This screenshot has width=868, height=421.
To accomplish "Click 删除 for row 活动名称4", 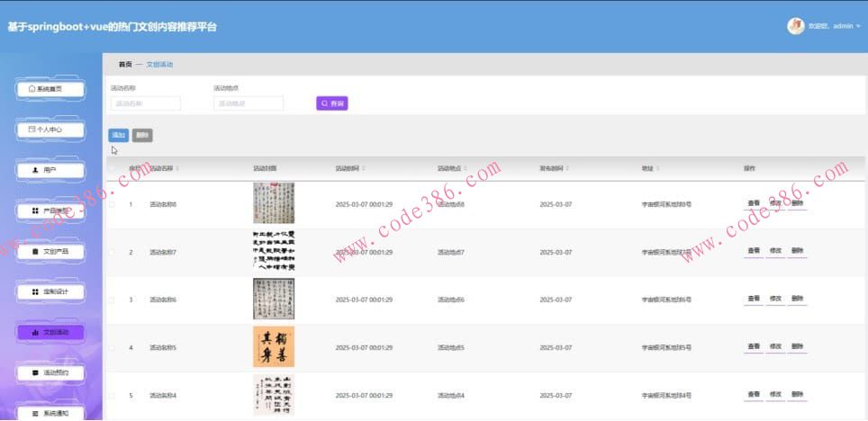I will 797,394.
